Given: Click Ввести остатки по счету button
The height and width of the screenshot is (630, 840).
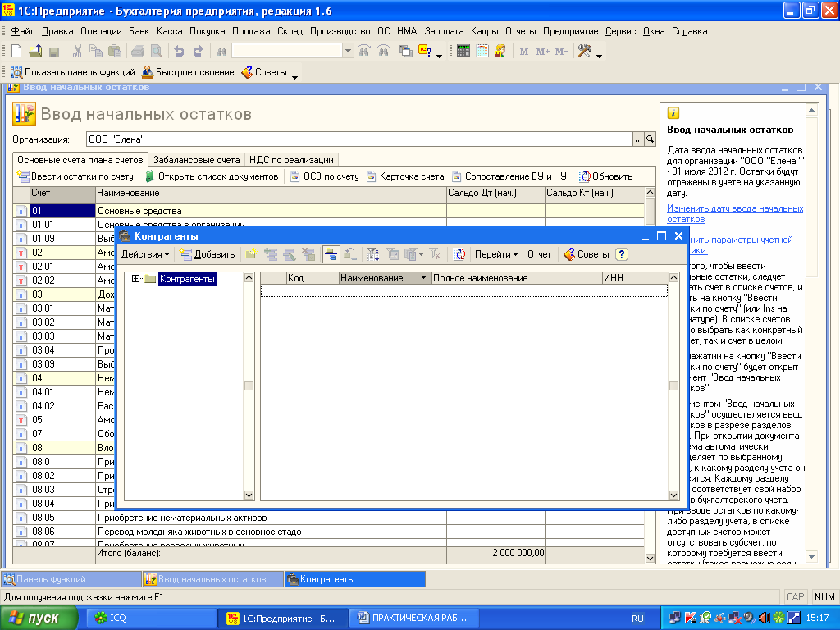Looking at the screenshot, I should point(75,176).
